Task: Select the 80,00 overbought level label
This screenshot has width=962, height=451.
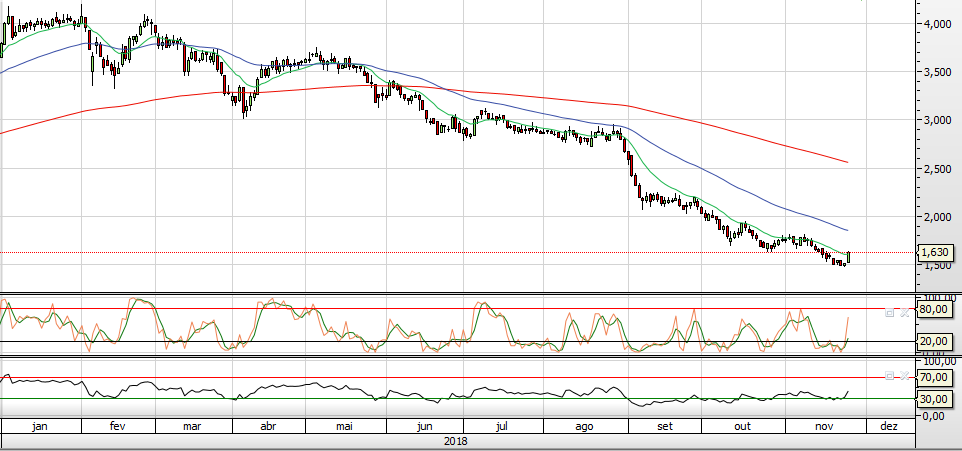Action: point(935,310)
